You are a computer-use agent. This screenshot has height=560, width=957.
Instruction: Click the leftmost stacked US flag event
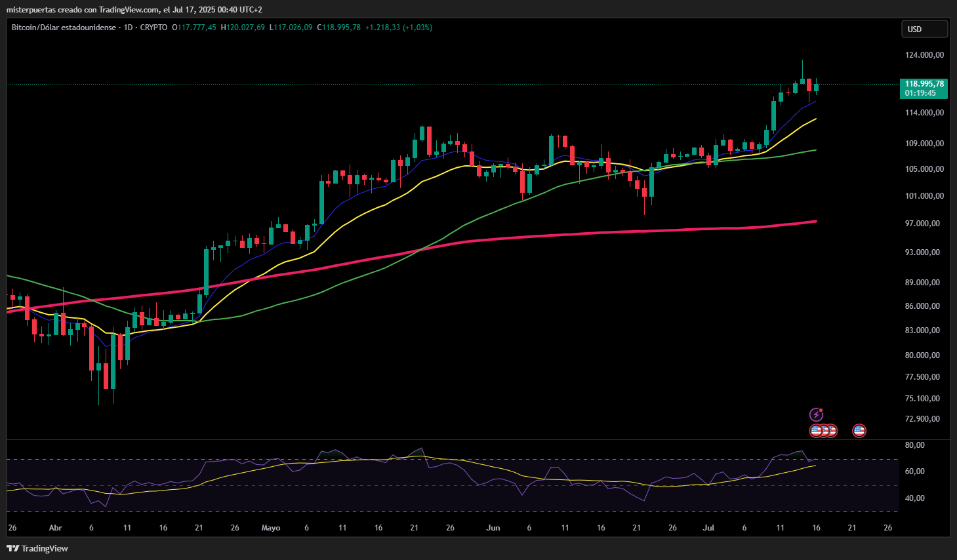pos(816,431)
